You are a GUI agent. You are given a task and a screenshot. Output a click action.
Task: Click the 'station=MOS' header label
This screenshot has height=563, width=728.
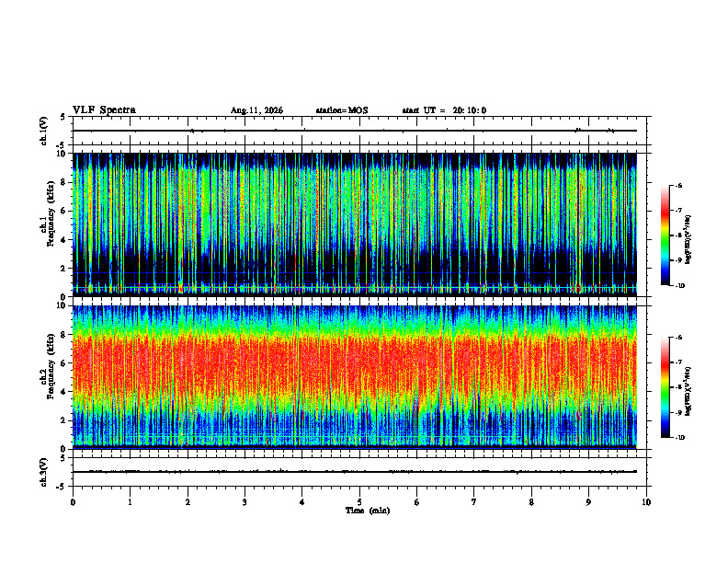click(x=342, y=110)
